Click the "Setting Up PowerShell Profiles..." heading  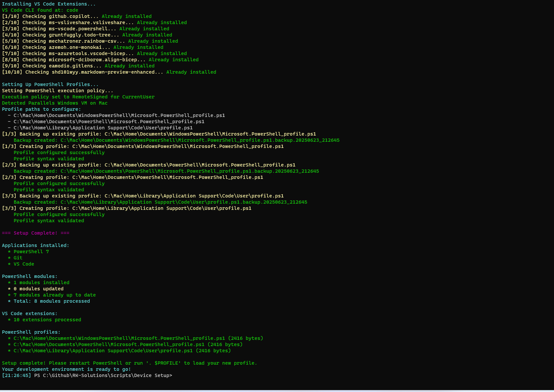point(50,84)
